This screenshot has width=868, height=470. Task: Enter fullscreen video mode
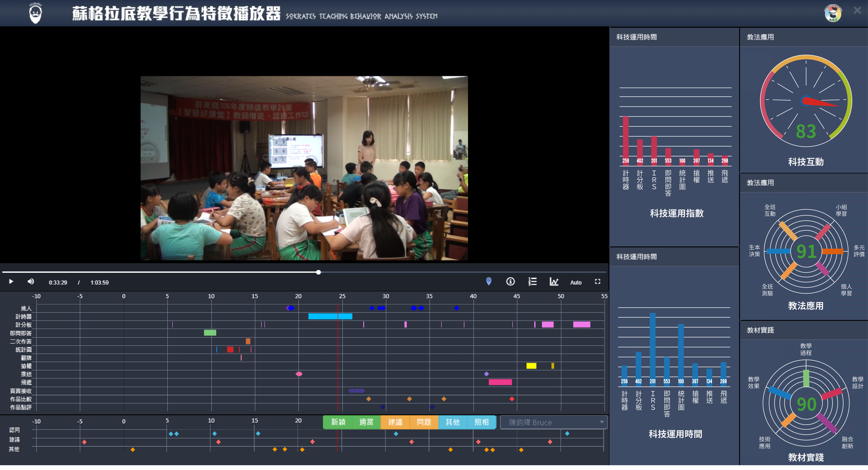click(x=597, y=281)
